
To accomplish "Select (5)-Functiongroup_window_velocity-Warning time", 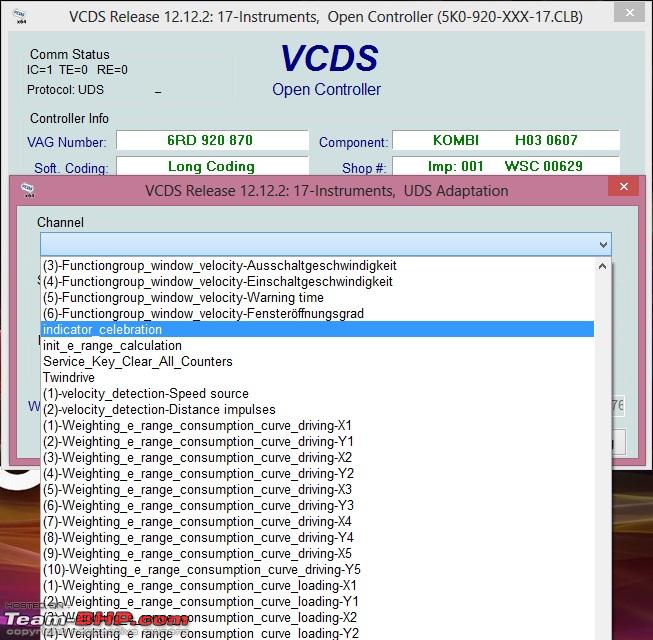I will (317, 298).
